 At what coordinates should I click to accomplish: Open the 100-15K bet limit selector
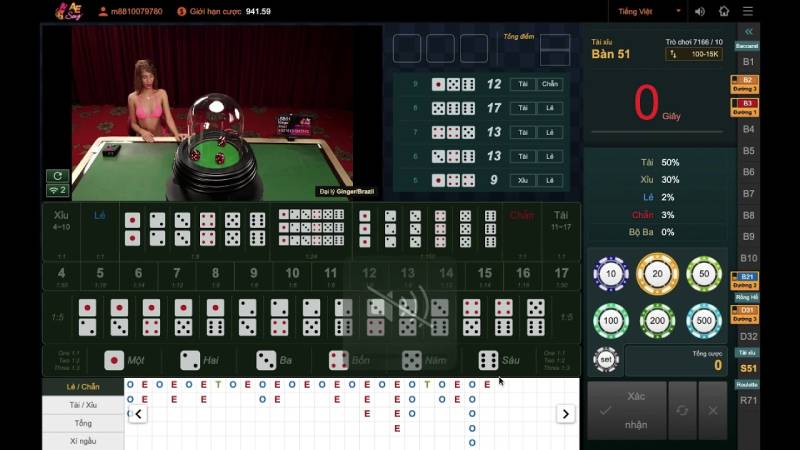pos(693,54)
